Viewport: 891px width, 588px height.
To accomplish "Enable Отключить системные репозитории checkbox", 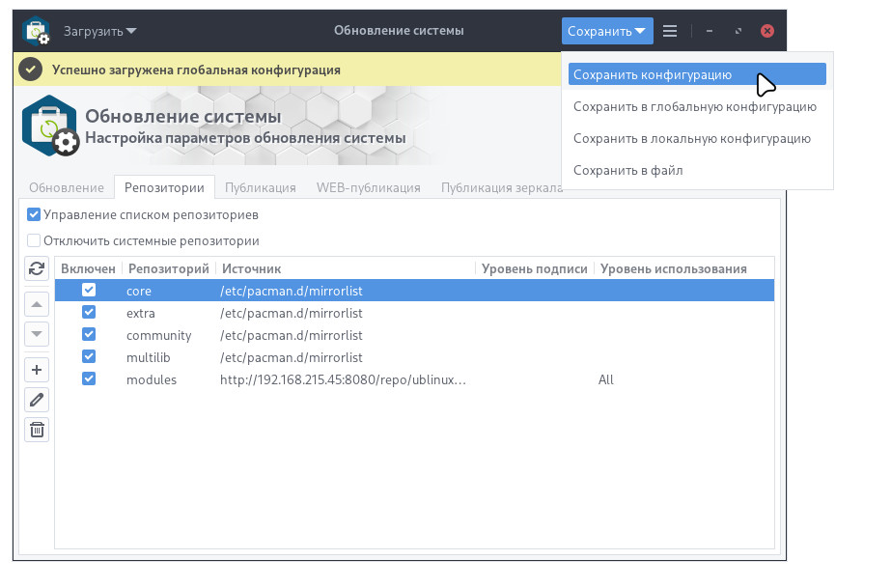I will [x=34, y=240].
